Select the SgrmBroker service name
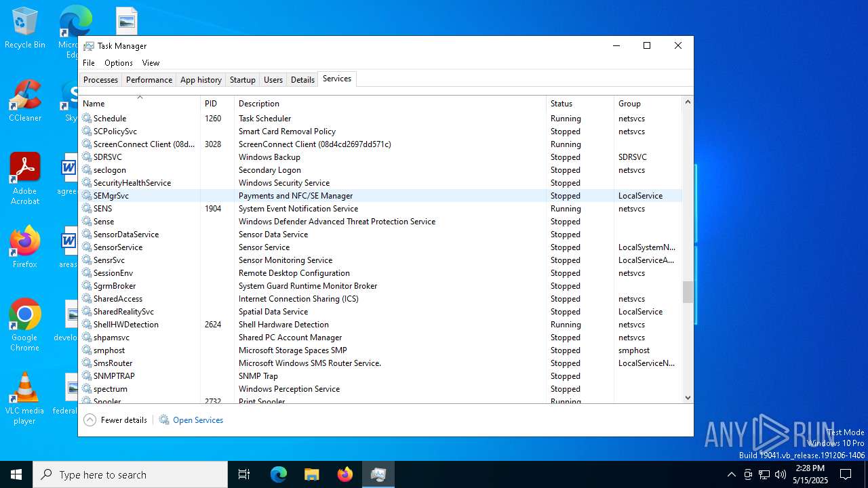This screenshot has height=488, width=868. [115, 286]
